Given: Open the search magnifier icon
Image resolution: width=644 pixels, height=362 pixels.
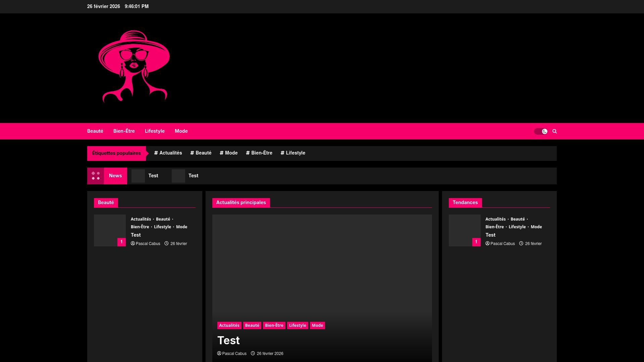Looking at the screenshot, I should click(x=554, y=131).
